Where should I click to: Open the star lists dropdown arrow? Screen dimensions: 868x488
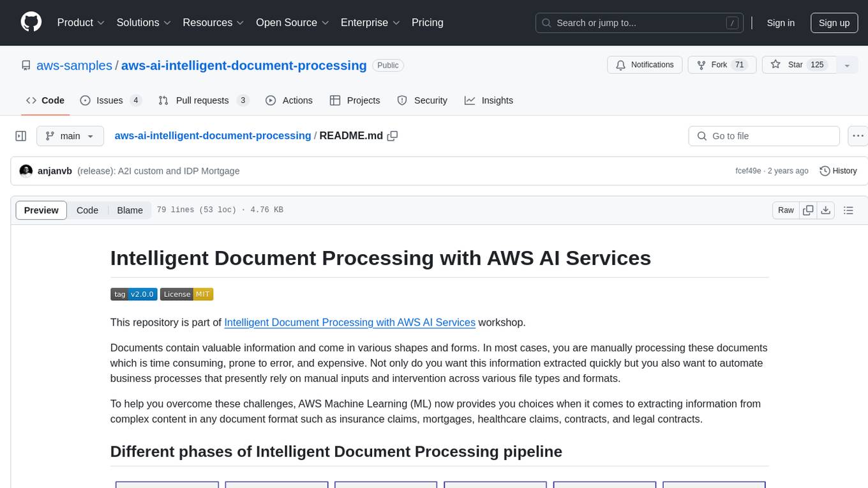[847, 65]
